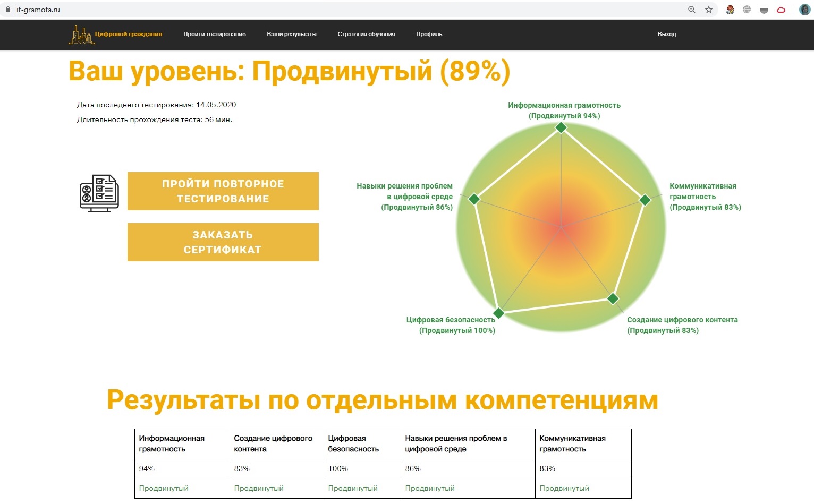The height and width of the screenshot is (504, 814).
Task: Open the red cloud extension icon
Action: 781,9
